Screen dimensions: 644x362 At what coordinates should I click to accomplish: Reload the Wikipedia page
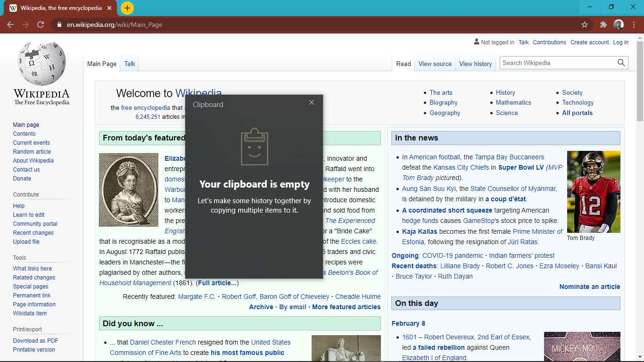point(41,25)
